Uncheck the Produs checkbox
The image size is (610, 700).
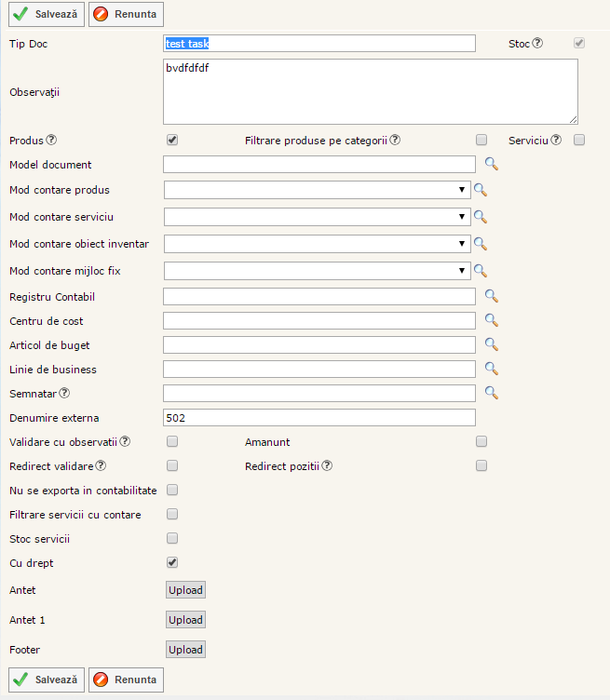(x=172, y=141)
